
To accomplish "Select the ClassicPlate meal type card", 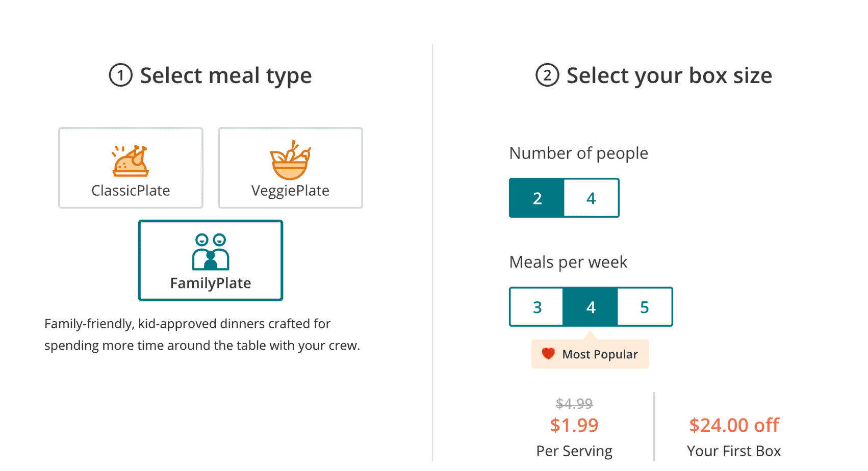I will (x=131, y=168).
